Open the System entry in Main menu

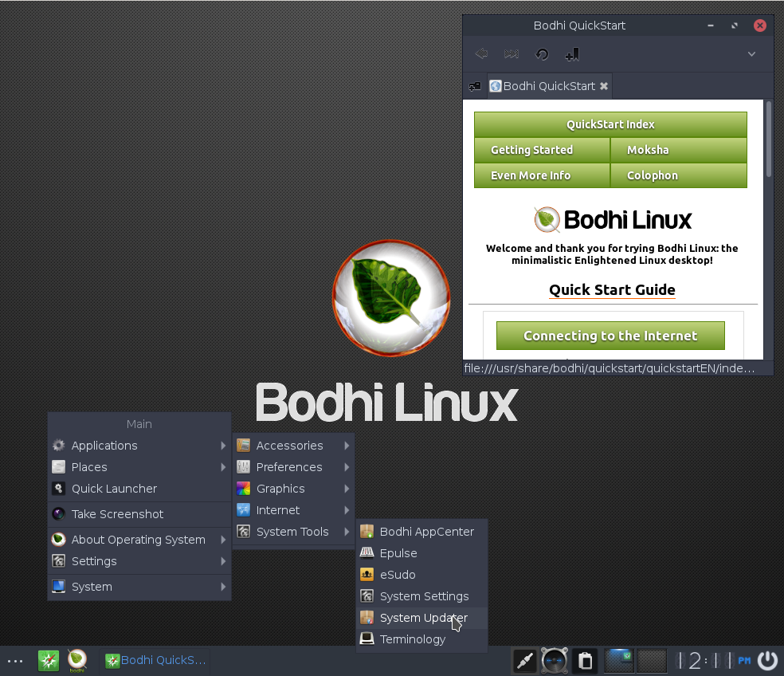click(139, 587)
